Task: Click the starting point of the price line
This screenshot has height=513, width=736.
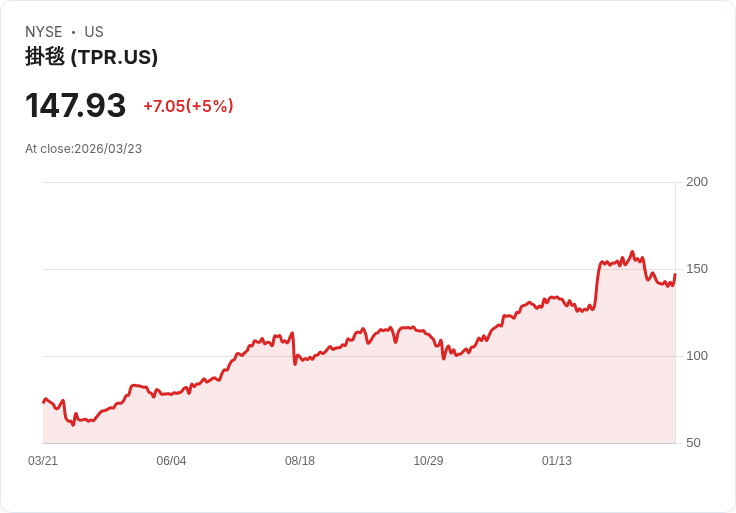Action: click(x=43, y=402)
